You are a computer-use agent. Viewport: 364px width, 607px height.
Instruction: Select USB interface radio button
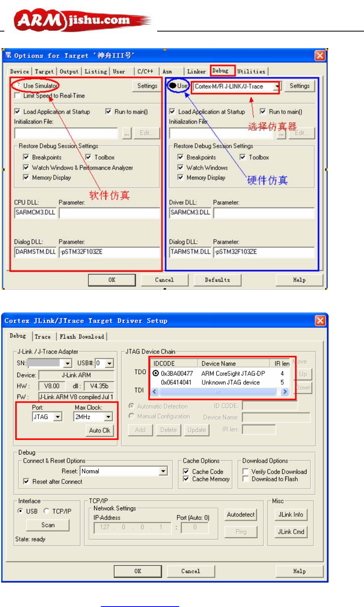tap(20, 511)
